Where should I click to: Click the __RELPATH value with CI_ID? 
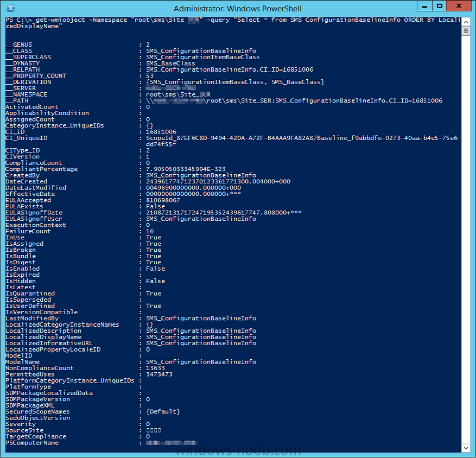pos(230,69)
